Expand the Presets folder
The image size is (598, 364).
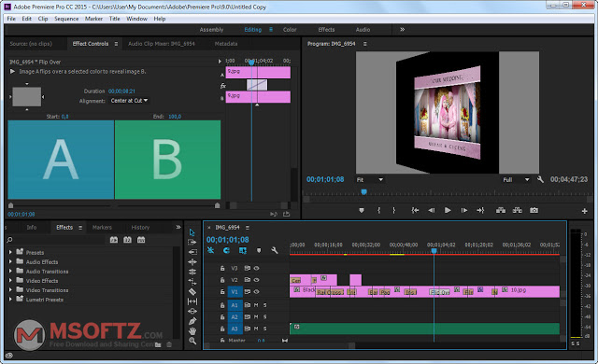tap(10, 252)
